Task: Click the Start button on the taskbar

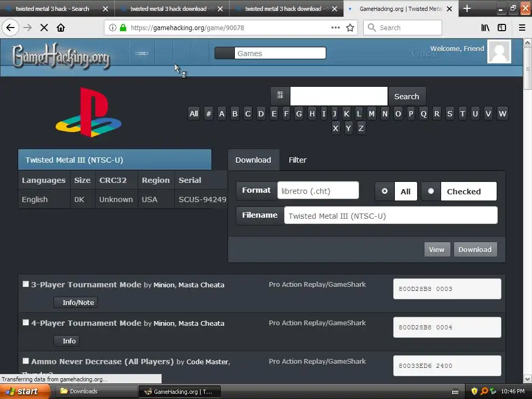Action: (x=24, y=392)
